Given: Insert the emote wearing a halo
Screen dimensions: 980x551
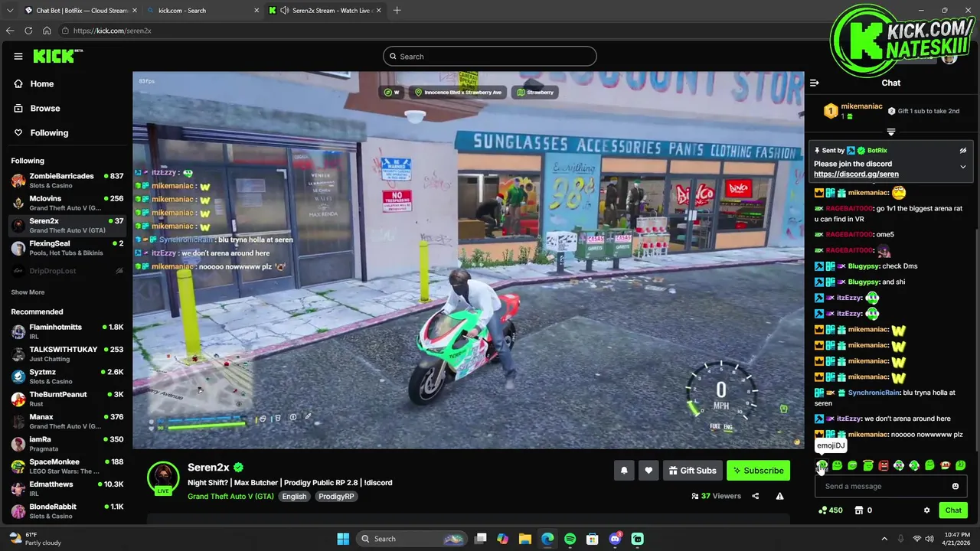Looking at the screenshot, I should 868,465.
